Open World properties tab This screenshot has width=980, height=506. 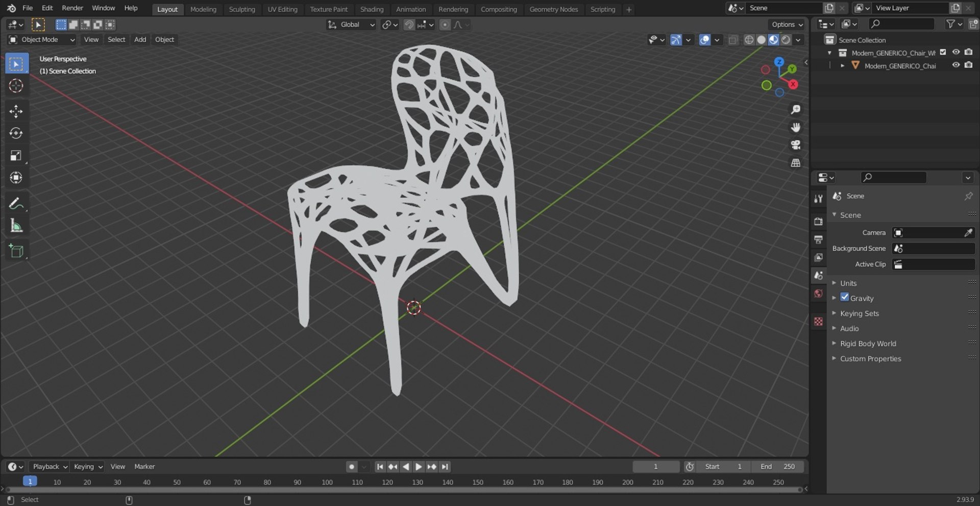pyautogui.click(x=818, y=293)
